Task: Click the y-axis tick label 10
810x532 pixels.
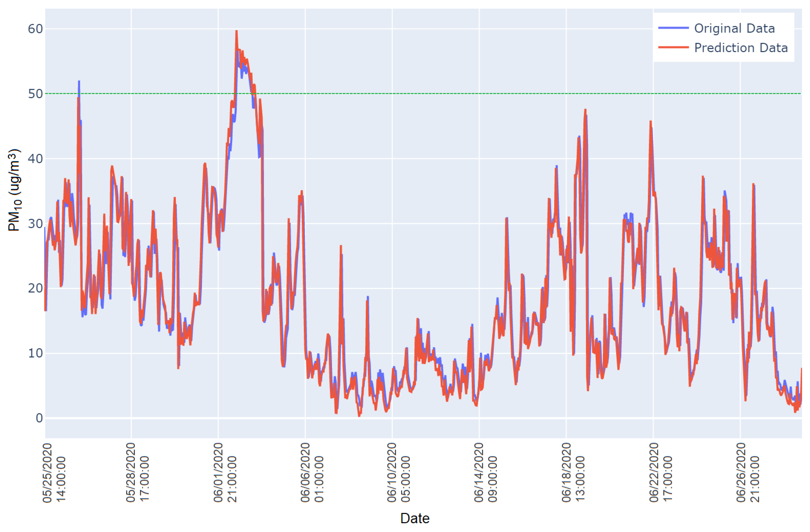Action: point(36,353)
